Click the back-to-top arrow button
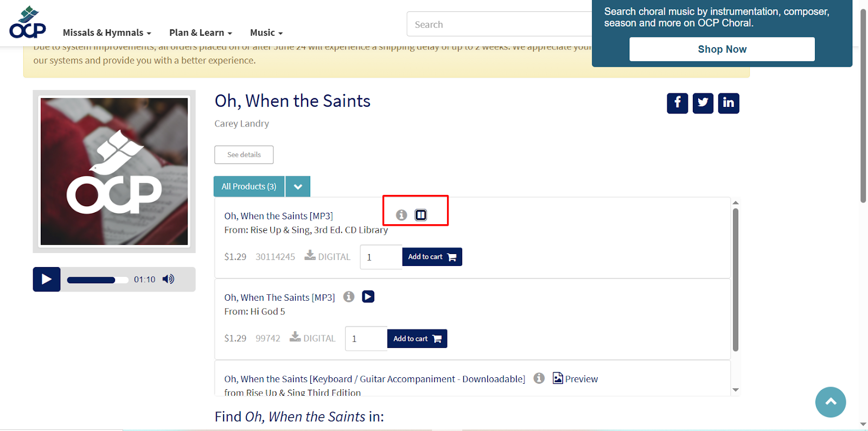 [x=831, y=402]
